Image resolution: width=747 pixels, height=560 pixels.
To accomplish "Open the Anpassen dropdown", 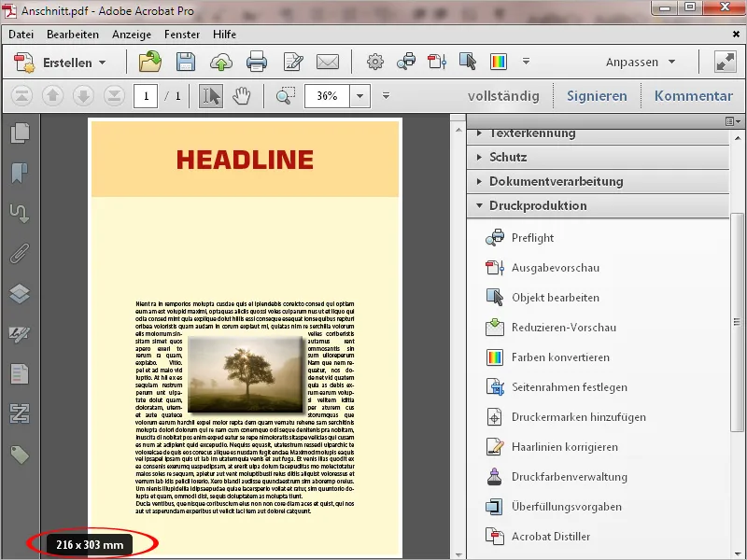I will pos(641,63).
